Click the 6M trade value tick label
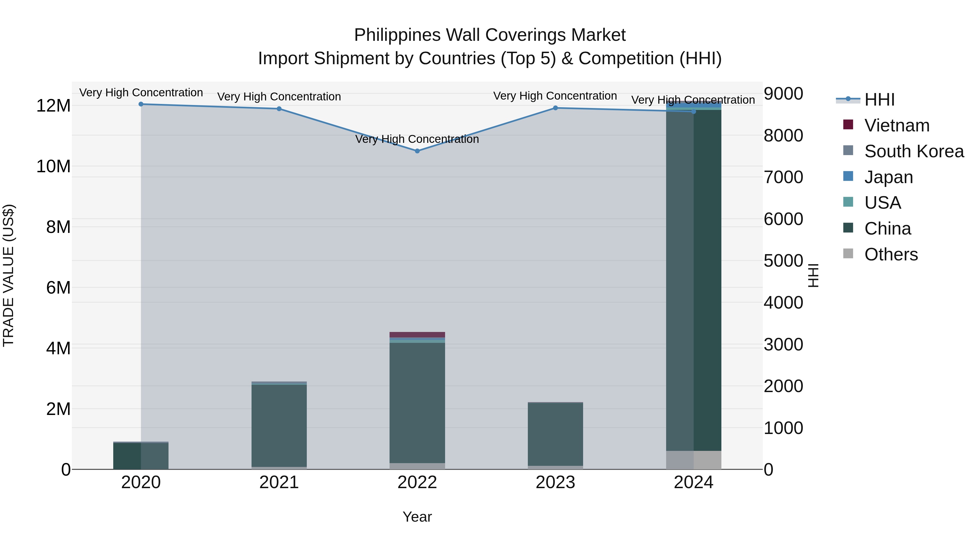Viewport: 980px width, 551px height. click(x=58, y=288)
